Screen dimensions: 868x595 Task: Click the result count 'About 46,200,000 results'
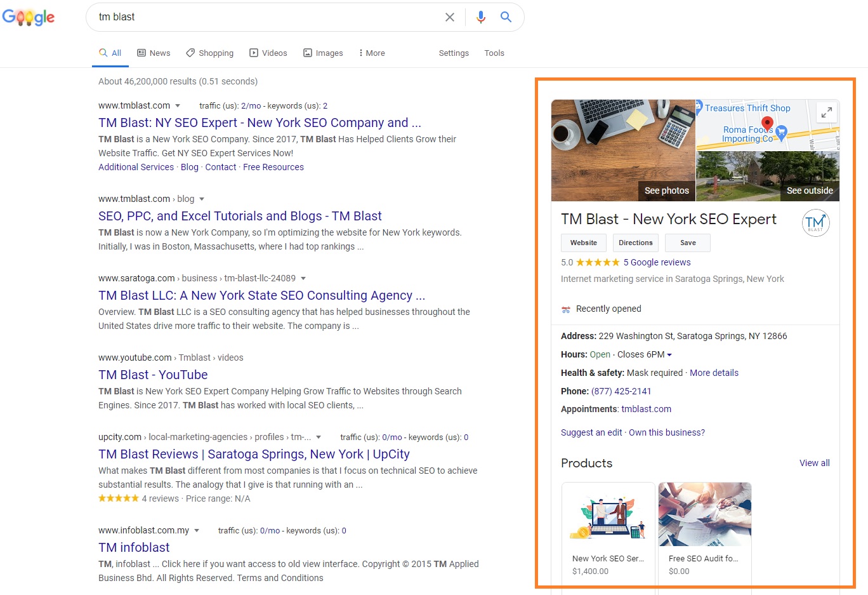[x=147, y=81]
